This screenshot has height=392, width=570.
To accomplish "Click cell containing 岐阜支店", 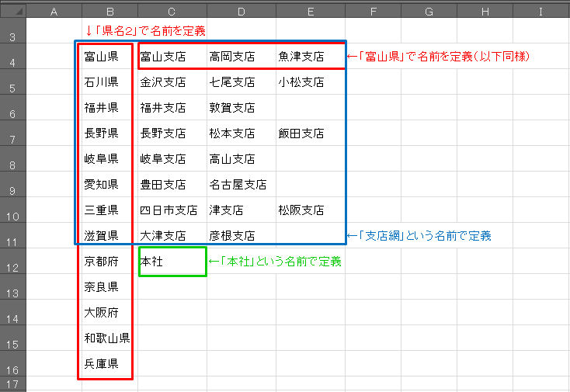I will [172, 159].
